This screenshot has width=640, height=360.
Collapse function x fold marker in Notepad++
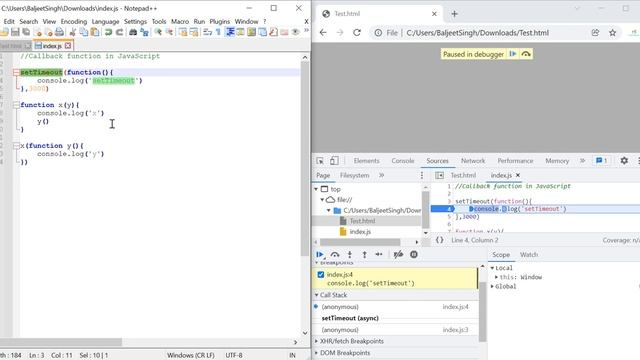click(x=16, y=105)
